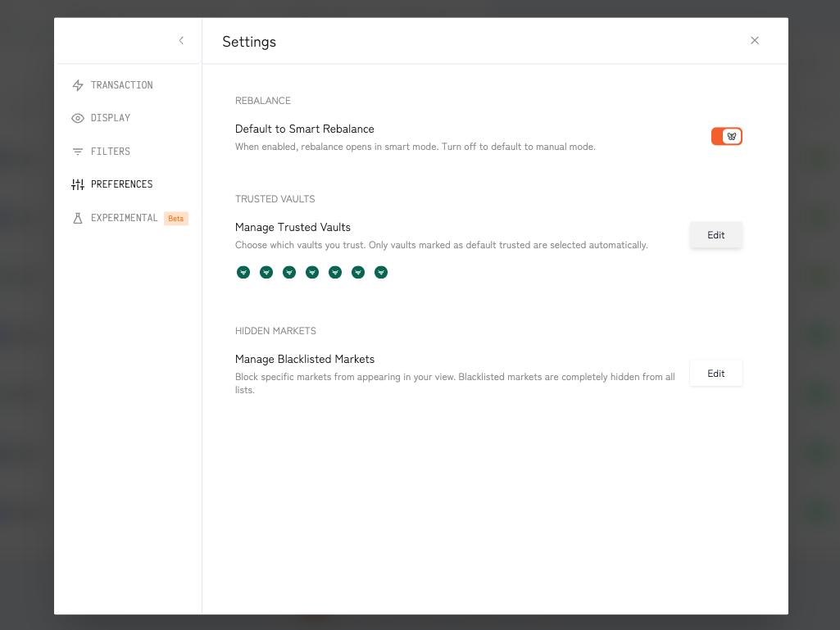Viewport: 840px width, 630px height.
Task: Click the first trusted vault icon
Action: pos(243,272)
